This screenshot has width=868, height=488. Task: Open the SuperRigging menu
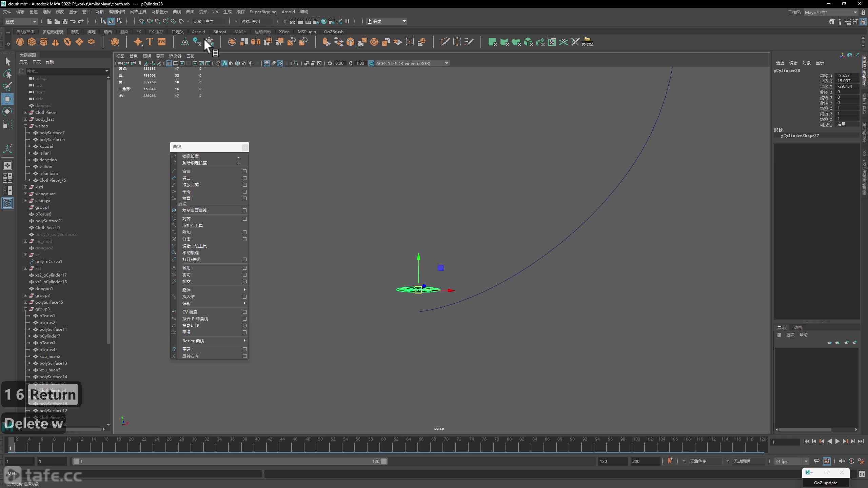coord(263,12)
